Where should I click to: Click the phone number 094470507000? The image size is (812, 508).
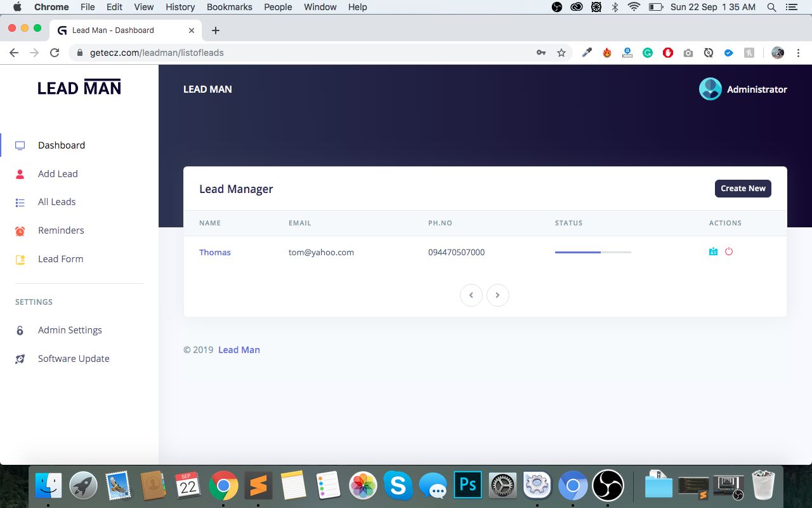pyautogui.click(x=456, y=252)
